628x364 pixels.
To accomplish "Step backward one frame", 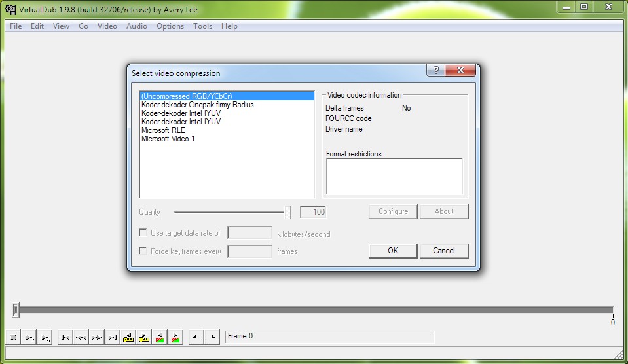I will [x=81, y=338].
